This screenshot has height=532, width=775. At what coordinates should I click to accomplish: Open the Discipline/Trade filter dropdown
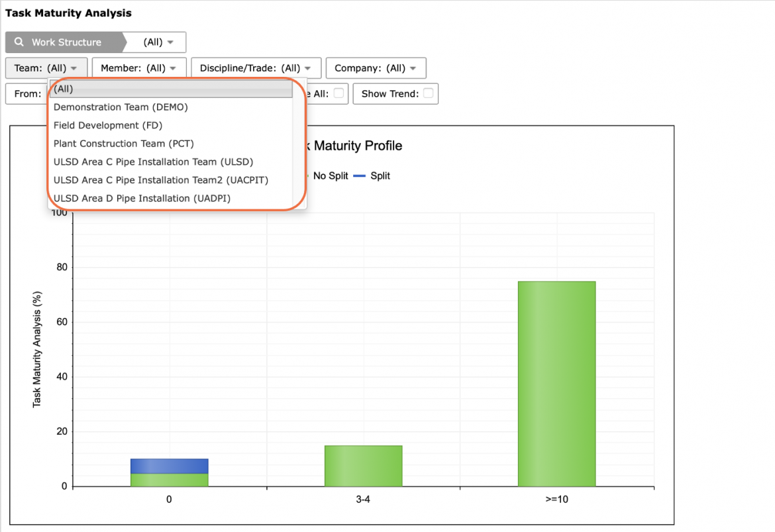pos(256,68)
